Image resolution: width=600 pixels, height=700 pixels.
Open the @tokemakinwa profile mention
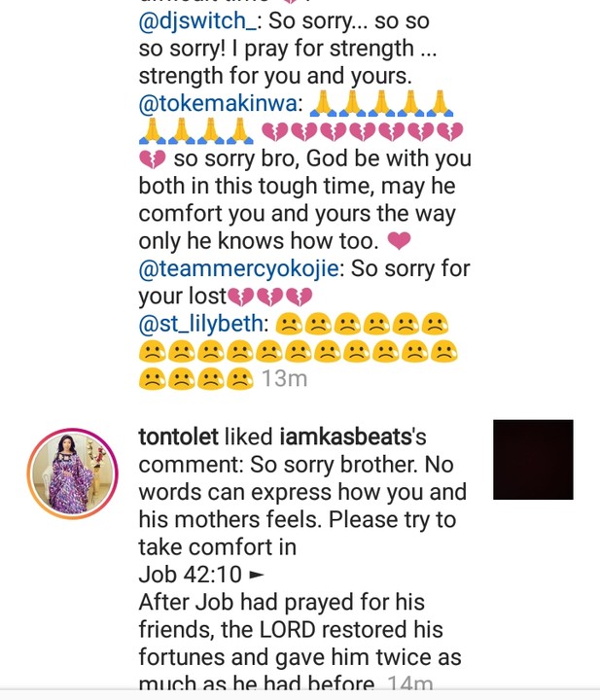218,104
